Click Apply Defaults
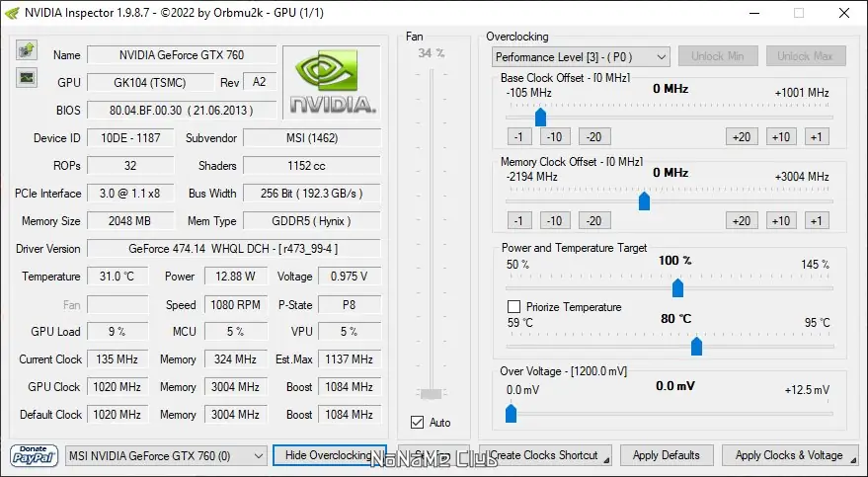Screen dimensions: 868x477 [x=667, y=455]
